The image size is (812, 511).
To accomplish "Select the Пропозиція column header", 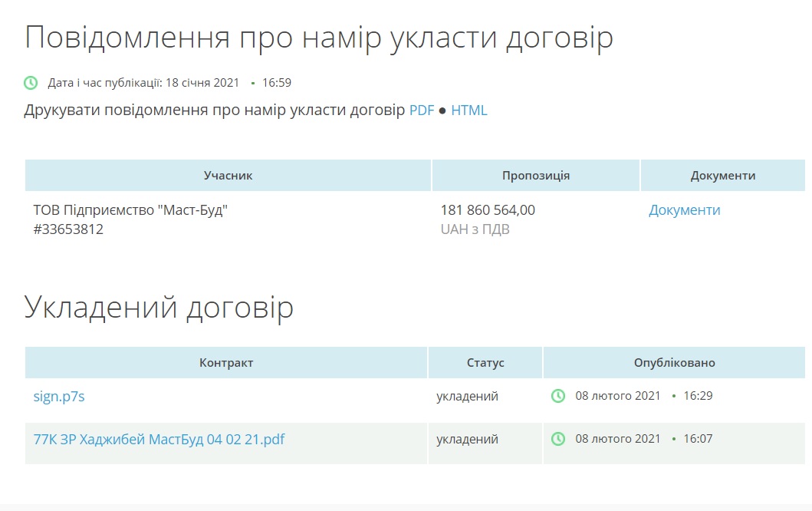I will (x=536, y=176).
